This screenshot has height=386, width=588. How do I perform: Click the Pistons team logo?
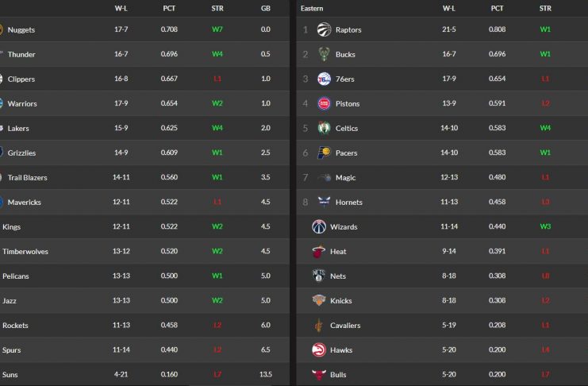(323, 104)
